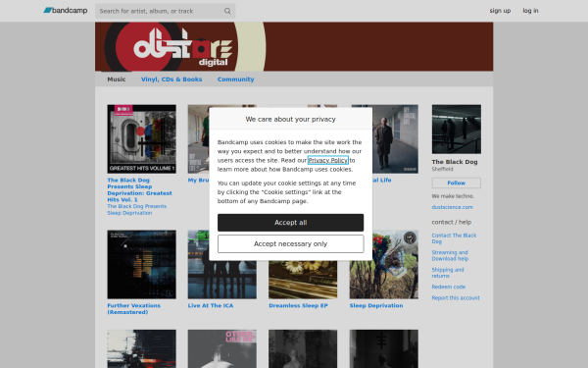The height and width of the screenshot is (368, 588).
Task: Click the Redeem code link
Action: (x=449, y=287)
